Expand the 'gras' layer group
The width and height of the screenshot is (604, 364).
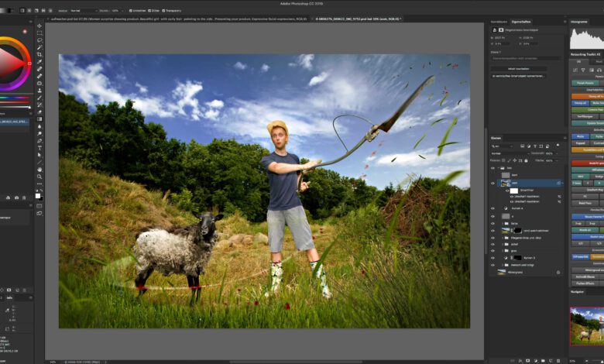pos(501,251)
